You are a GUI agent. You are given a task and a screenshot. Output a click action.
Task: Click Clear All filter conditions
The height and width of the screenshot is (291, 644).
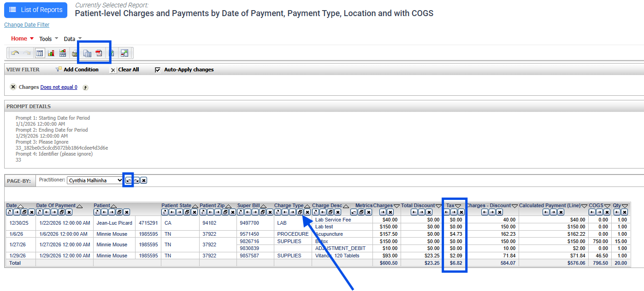pyautogui.click(x=129, y=70)
